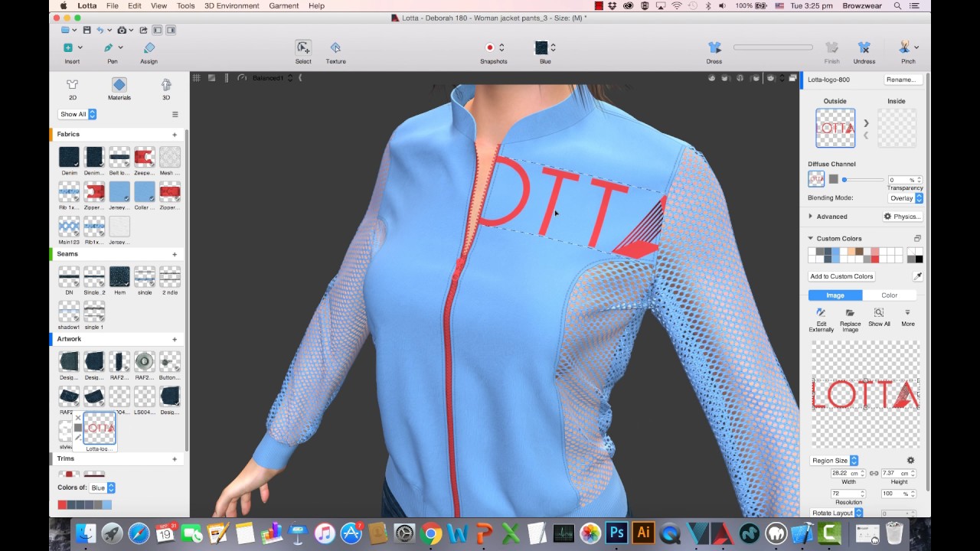Add a new fabric with plus button

(x=175, y=134)
